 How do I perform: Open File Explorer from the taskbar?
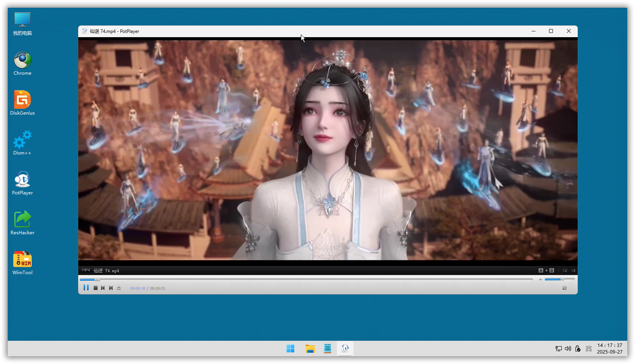(x=310, y=349)
